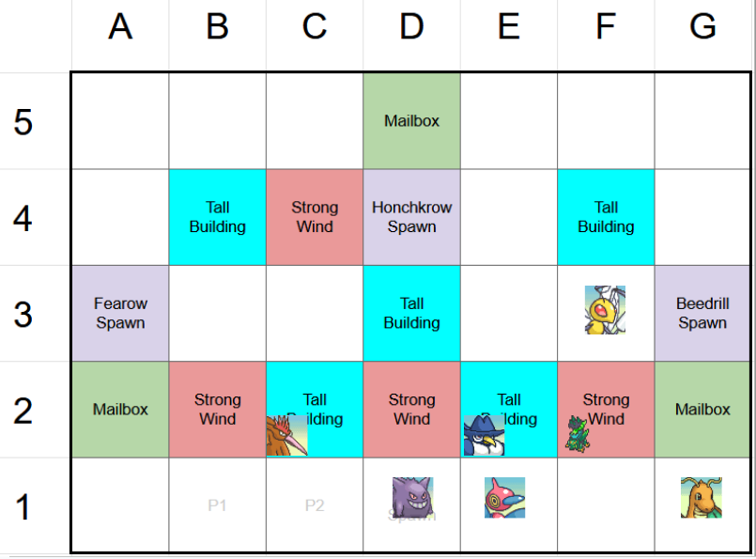
Task: Select the Beedrill Spawn cell
Action: coord(702,313)
